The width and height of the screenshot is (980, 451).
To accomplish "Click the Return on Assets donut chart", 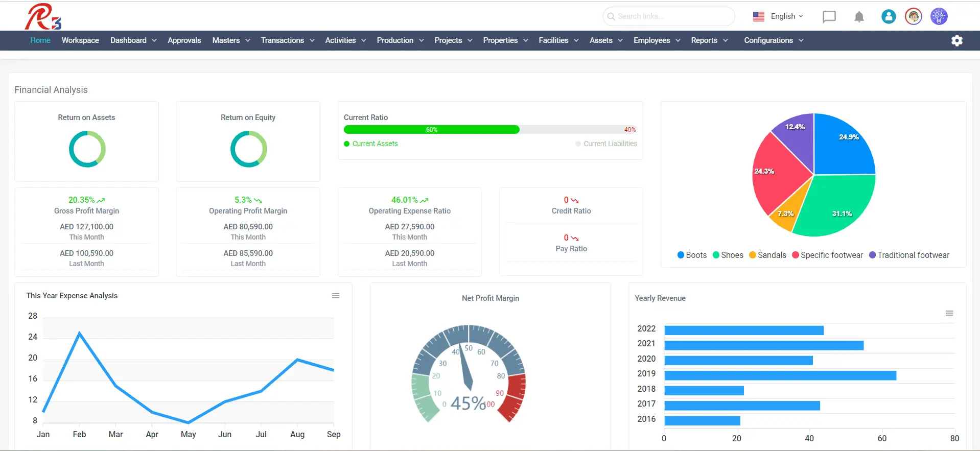I will pyautogui.click(x=87, y=149).
